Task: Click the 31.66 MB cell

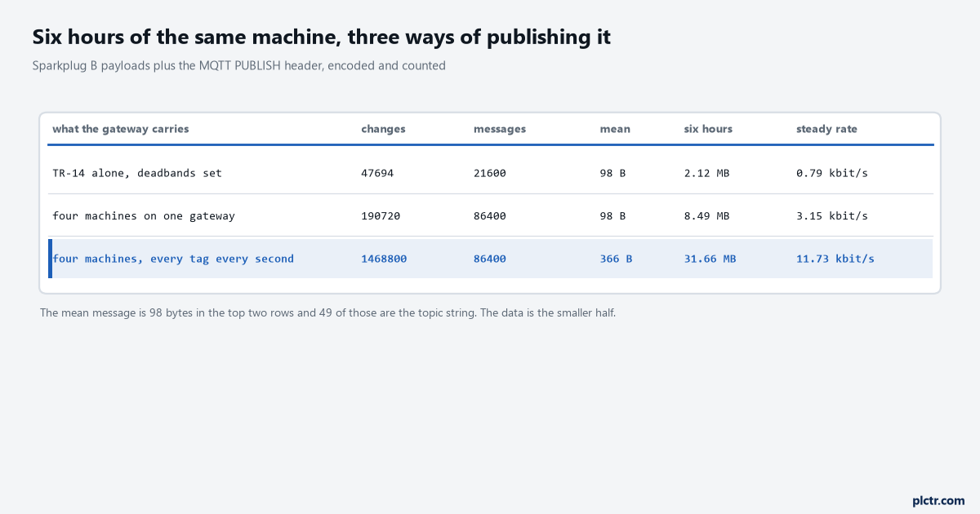Action: coord(710,259)
